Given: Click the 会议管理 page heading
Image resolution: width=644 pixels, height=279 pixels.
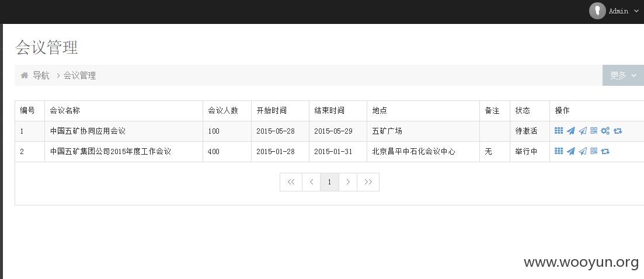Looking at the screenshot, I should [46, 47].
